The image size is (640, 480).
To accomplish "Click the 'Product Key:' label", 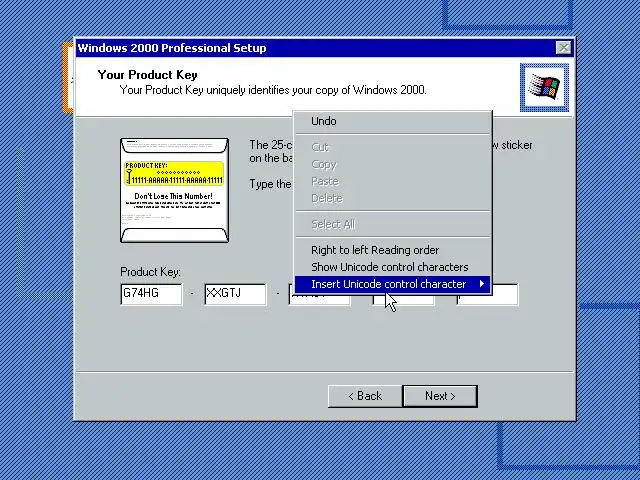I will point(150,272).
